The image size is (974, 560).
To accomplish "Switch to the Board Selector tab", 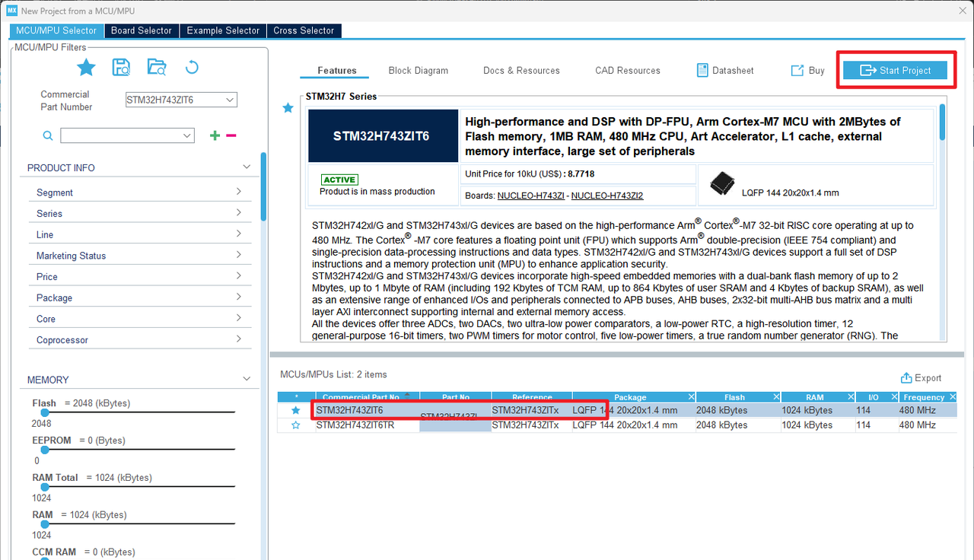I will (x=142, y=30).
